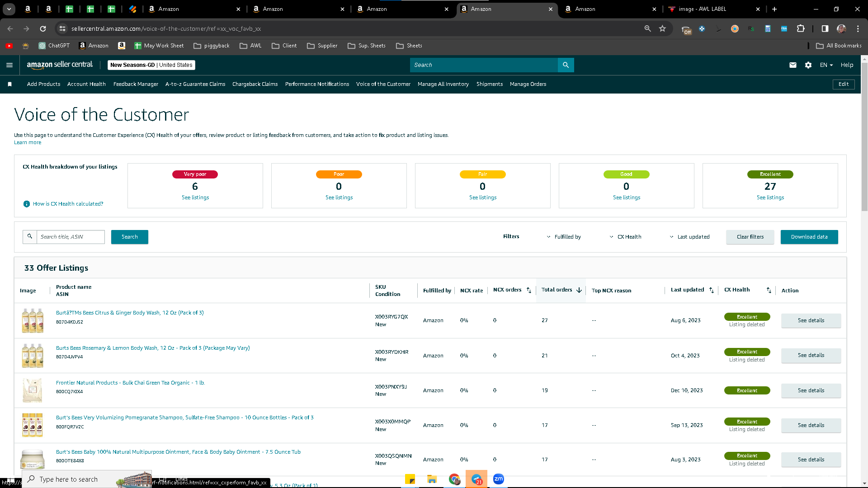Viewport: 868px width, 488px height.
Task: Open the EN language dropdown
Action: pyautogui.click(x=826, y=65)
